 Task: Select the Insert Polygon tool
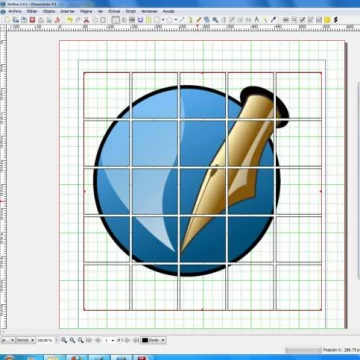click(170, 20)
